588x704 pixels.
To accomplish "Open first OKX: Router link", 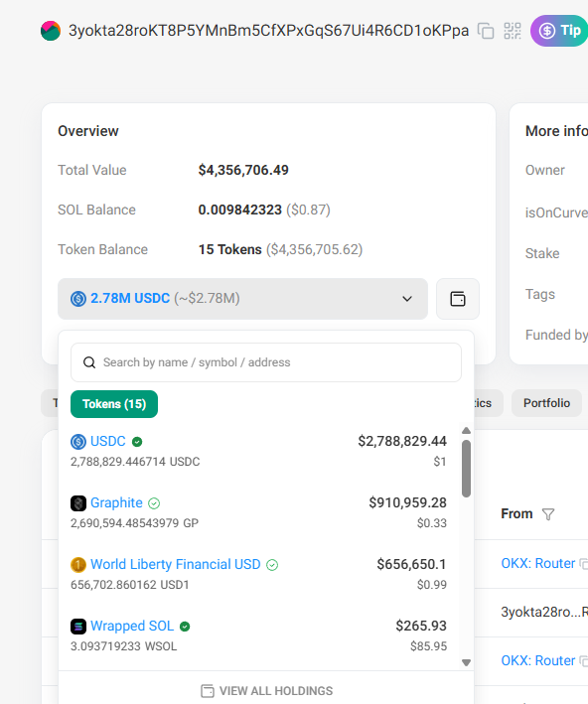I will pyautogui.click(x=538, y=563).
